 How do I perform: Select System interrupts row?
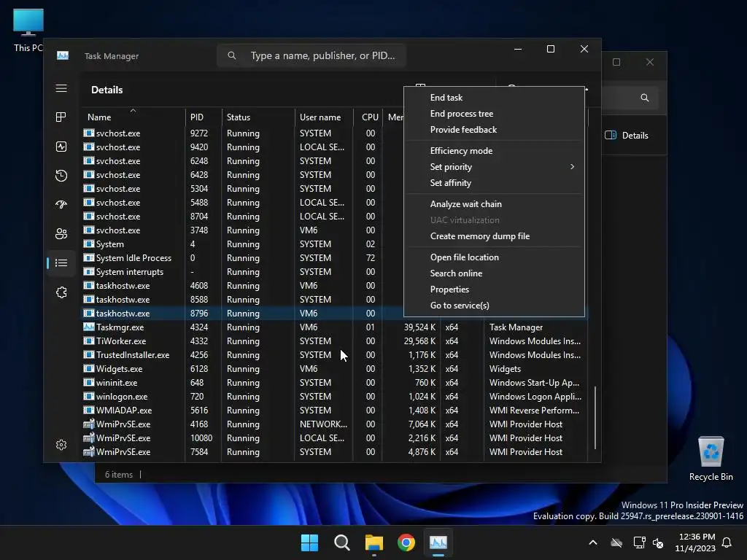(x=243, y=271)
